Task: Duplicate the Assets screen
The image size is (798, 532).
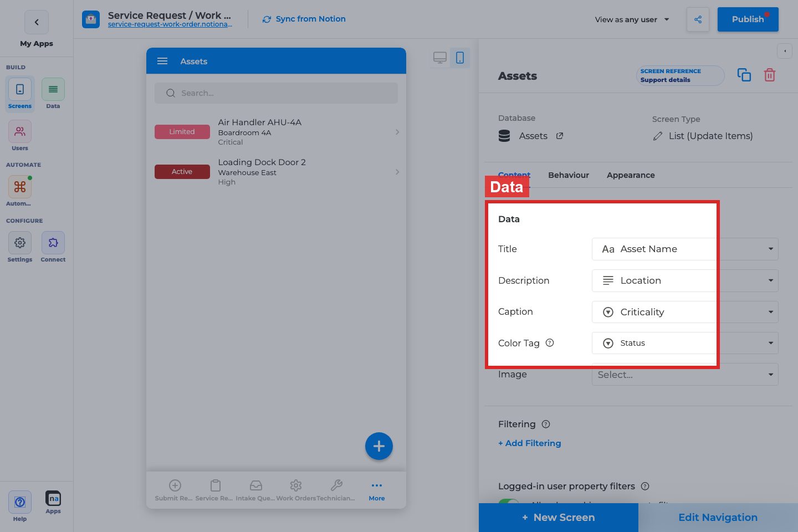Action: tap(744, 75)
